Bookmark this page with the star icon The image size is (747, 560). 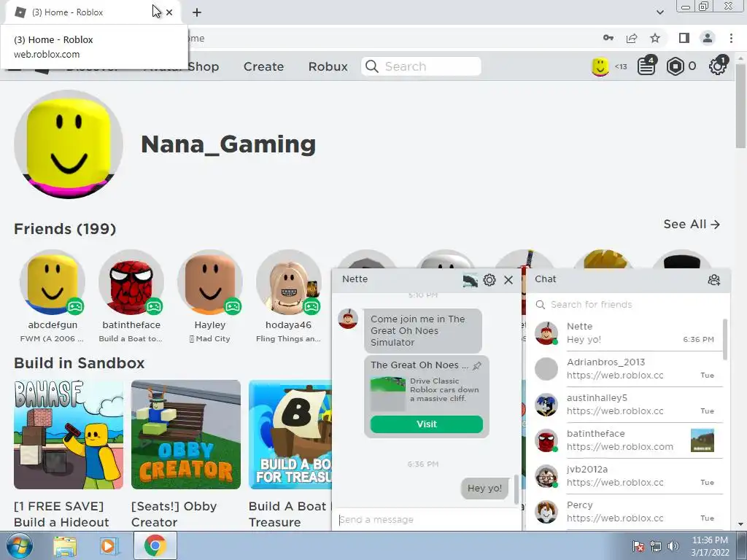tap(655, 38)
